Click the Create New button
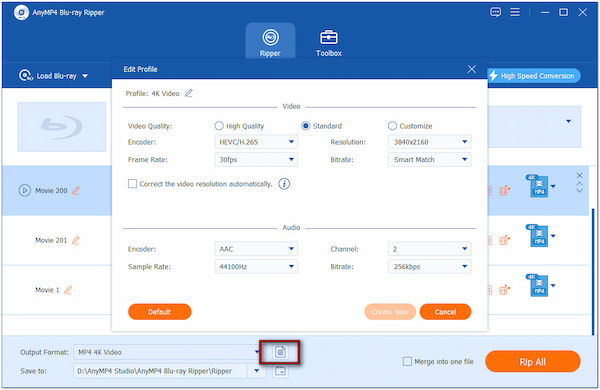 pos(390,312)
